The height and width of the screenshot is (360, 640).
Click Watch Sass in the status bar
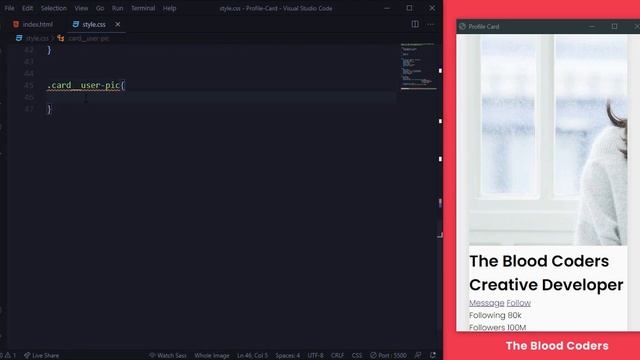click(x=168, y=356)
